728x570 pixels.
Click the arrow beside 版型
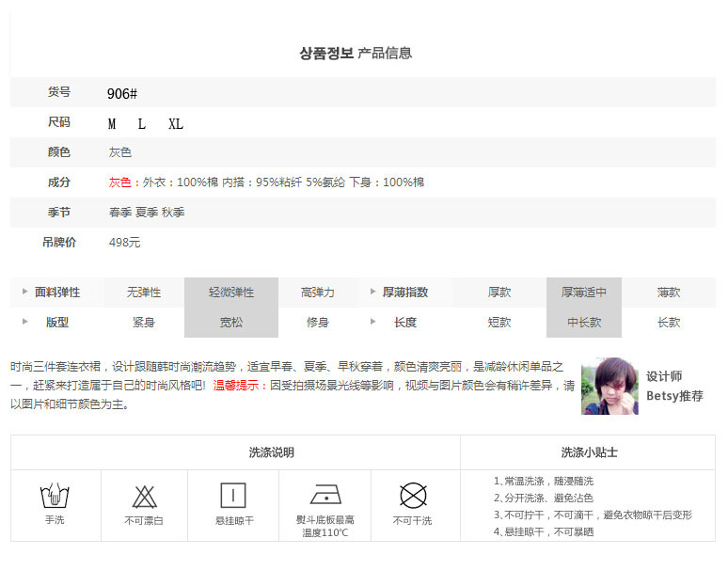tap(25, 321)
